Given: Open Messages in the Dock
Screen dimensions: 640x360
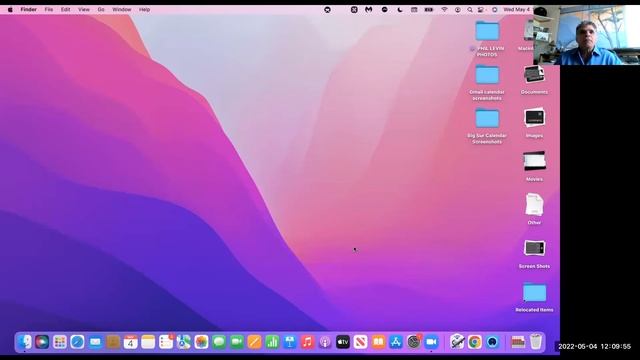Looking at the screenshot, I should [219, 342].
